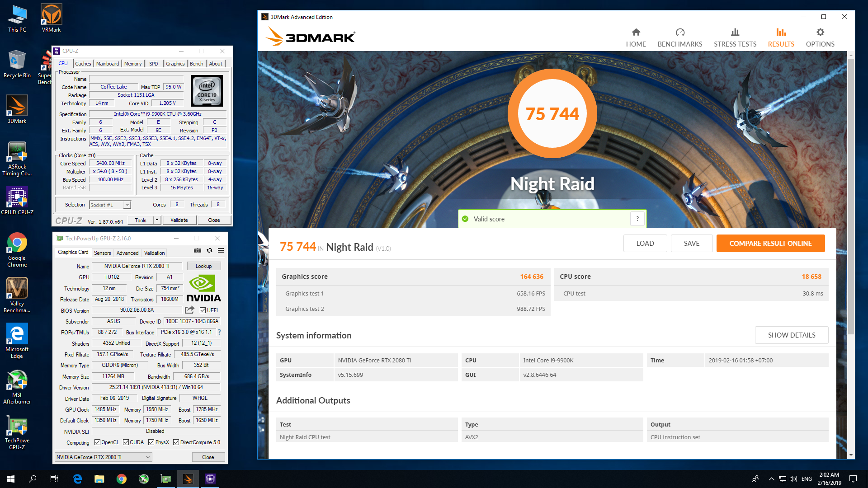Click Close button in GPU-Z window
868x488 pixels.
click(x=208, y=457)
